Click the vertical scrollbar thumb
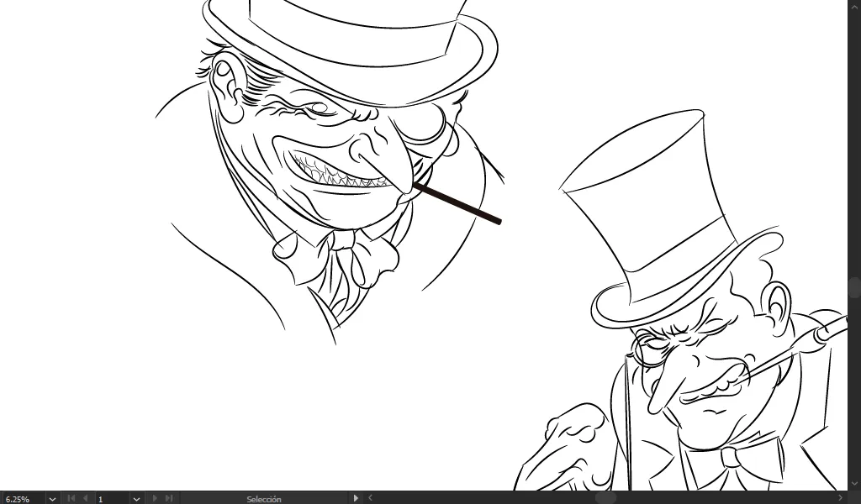 point(854,287)
